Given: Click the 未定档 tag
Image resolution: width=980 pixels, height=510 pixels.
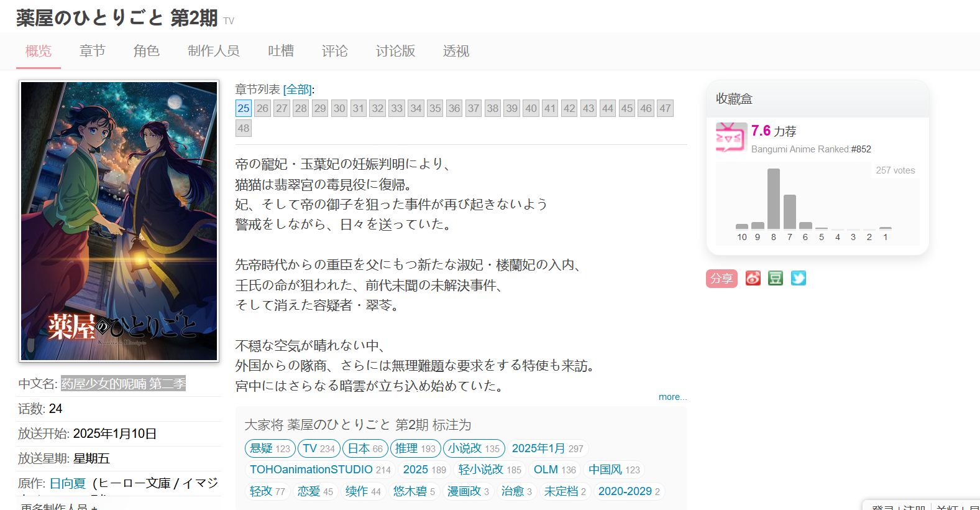Looking at the screenshot, I should pos(566,491).
